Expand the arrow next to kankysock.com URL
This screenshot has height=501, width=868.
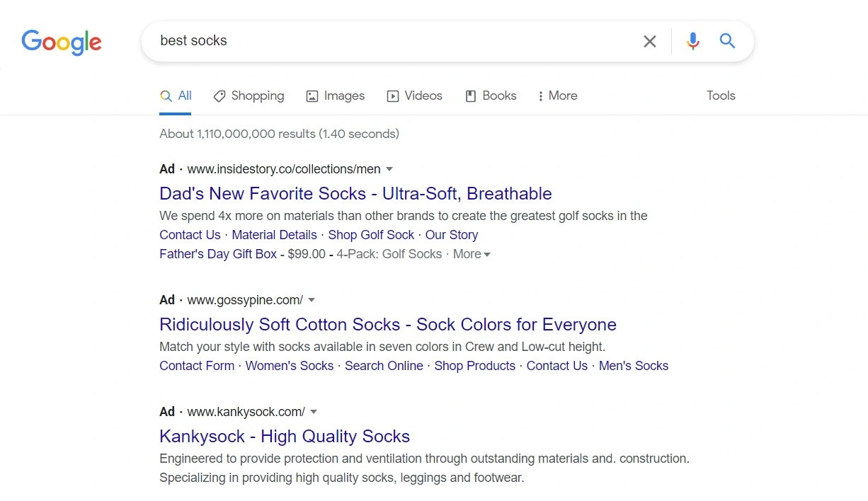[x=314, y=412]
